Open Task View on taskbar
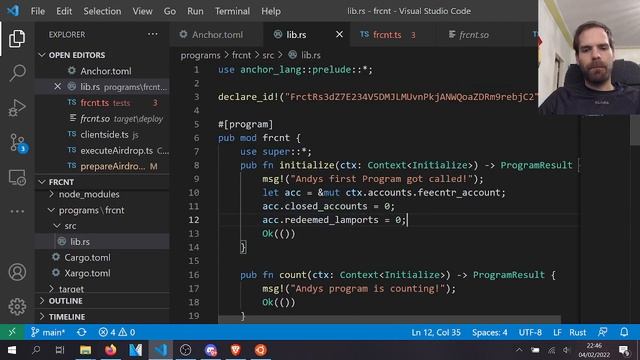640x360 pixels. point(60,350)
